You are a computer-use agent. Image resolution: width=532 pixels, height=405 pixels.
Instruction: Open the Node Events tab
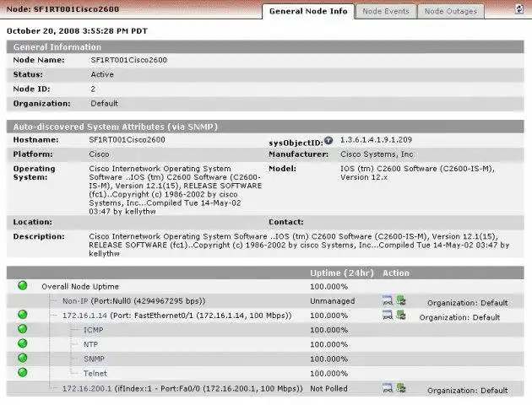point(386,12)
